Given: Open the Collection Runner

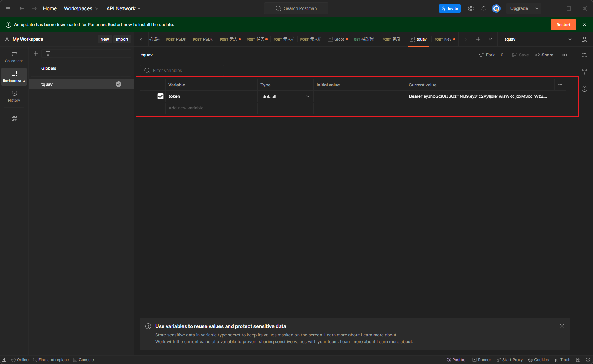Looking at the screenshot, I should point(482,360).
